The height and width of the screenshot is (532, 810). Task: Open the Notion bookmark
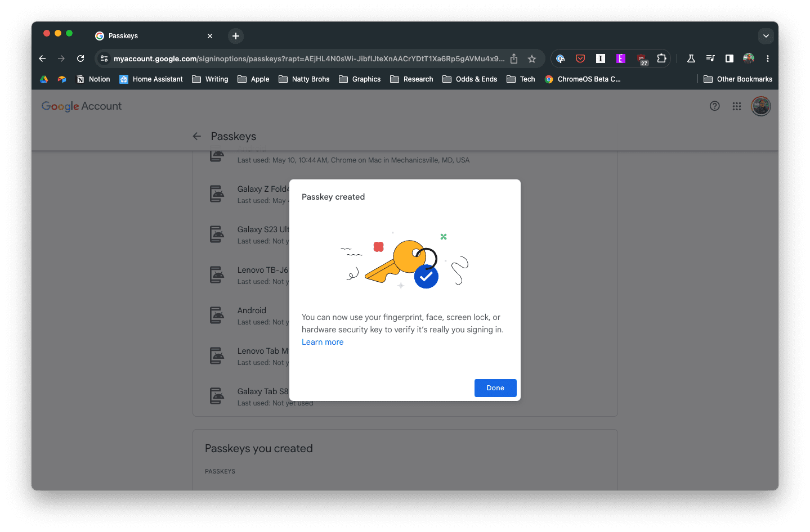(x=93, y=79)
